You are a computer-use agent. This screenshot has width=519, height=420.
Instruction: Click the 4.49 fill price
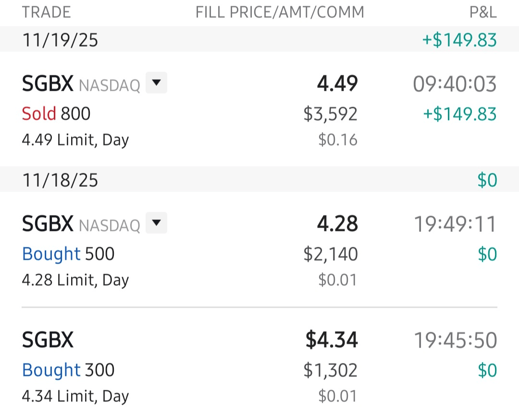coord(337,84)
